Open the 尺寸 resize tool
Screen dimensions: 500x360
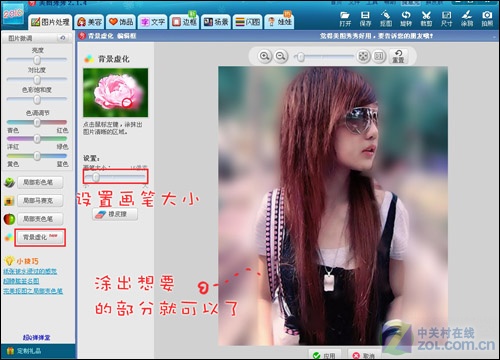point(447,18)
